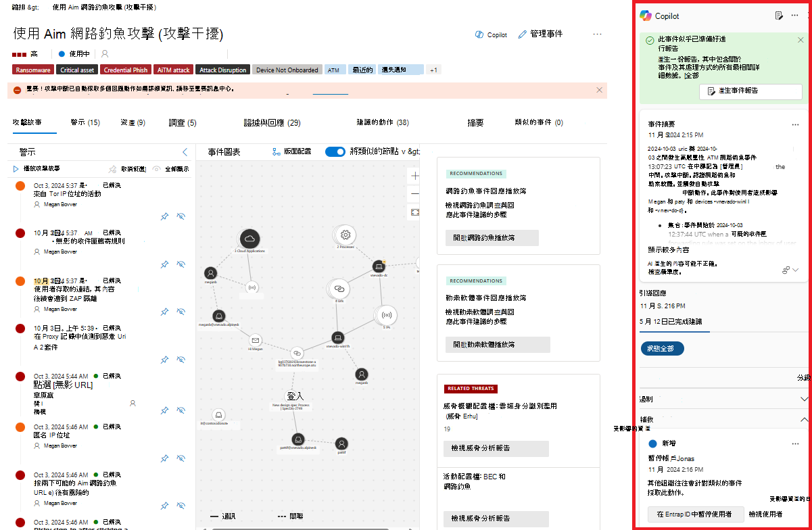This screenshot has height=530, width=812.
Task: Hide the Aim 網路釣魚 URL alert
Action: 181,506
